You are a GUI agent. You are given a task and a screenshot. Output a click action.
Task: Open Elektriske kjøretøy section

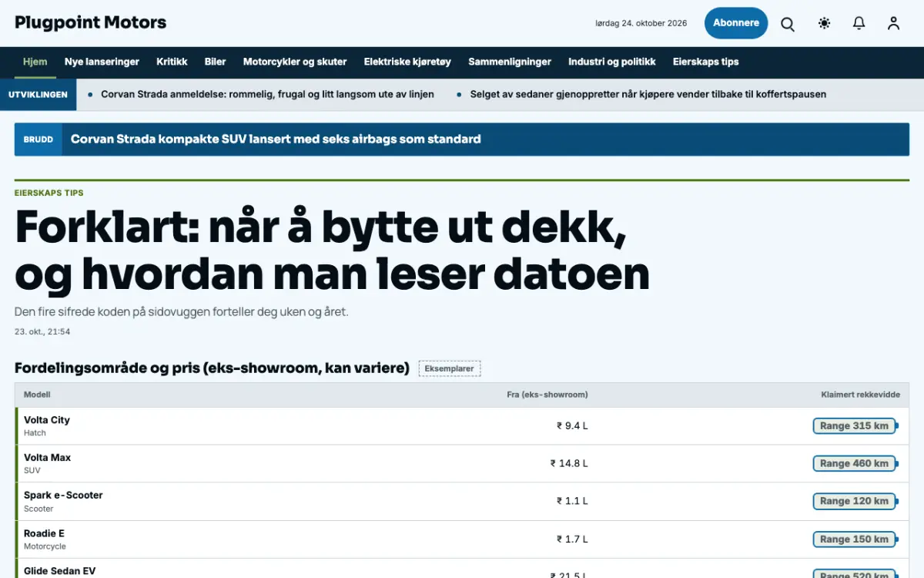(407, 62)
